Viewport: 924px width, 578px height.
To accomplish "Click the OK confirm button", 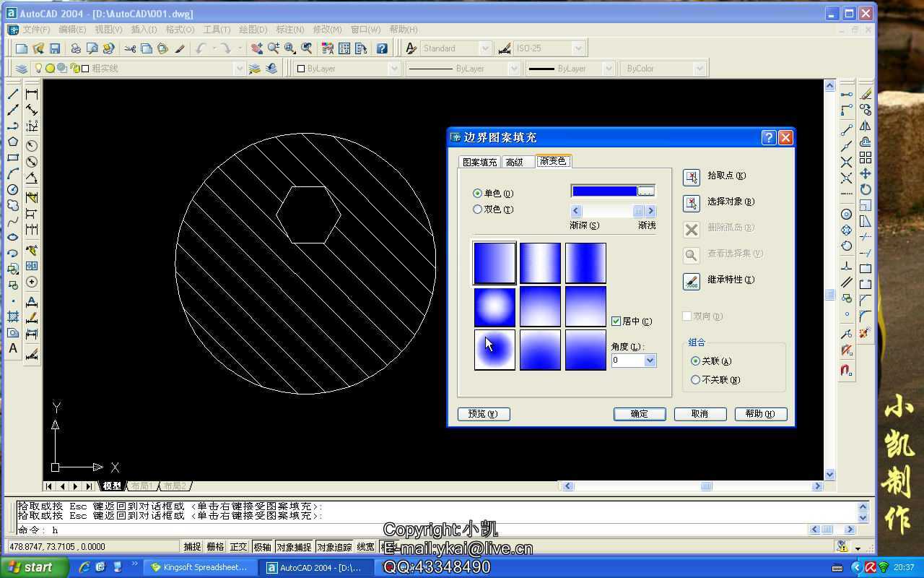I will 640,414.
